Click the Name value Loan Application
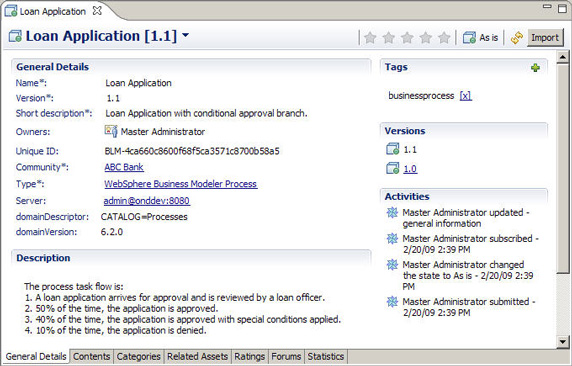This screenshot has height=366, width=572. click(138, 83)
